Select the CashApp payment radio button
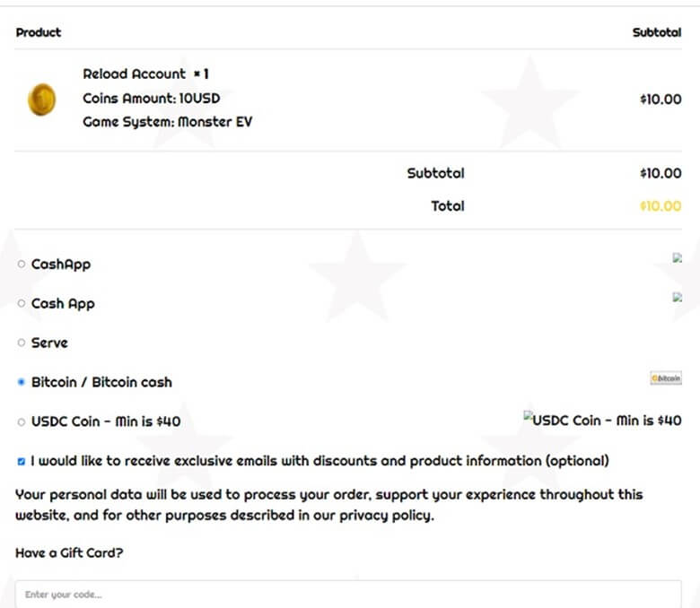 point(21,264)
